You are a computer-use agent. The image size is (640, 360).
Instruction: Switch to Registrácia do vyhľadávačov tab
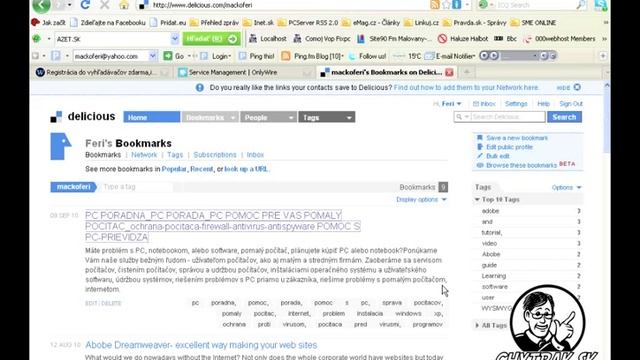click(x=102, y=72)
